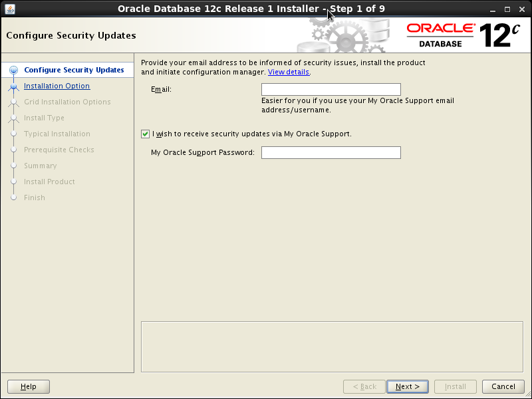Select the Configure Security Updates step

pos(74,70)
